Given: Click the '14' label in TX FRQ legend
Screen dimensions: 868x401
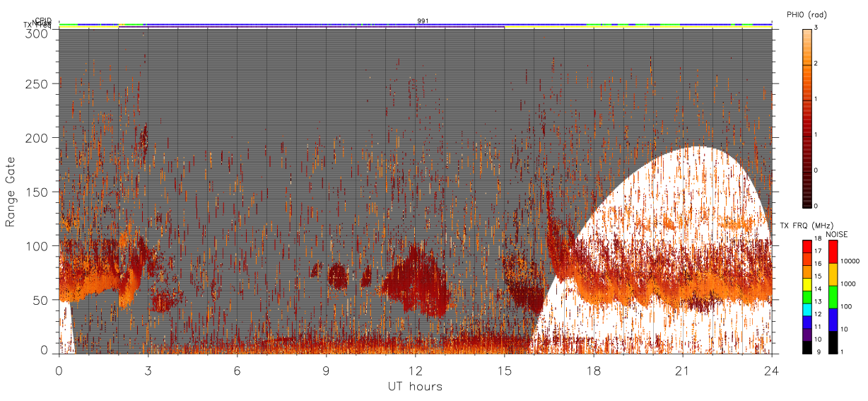Looking at the screenshot, I should coord(818,289).
